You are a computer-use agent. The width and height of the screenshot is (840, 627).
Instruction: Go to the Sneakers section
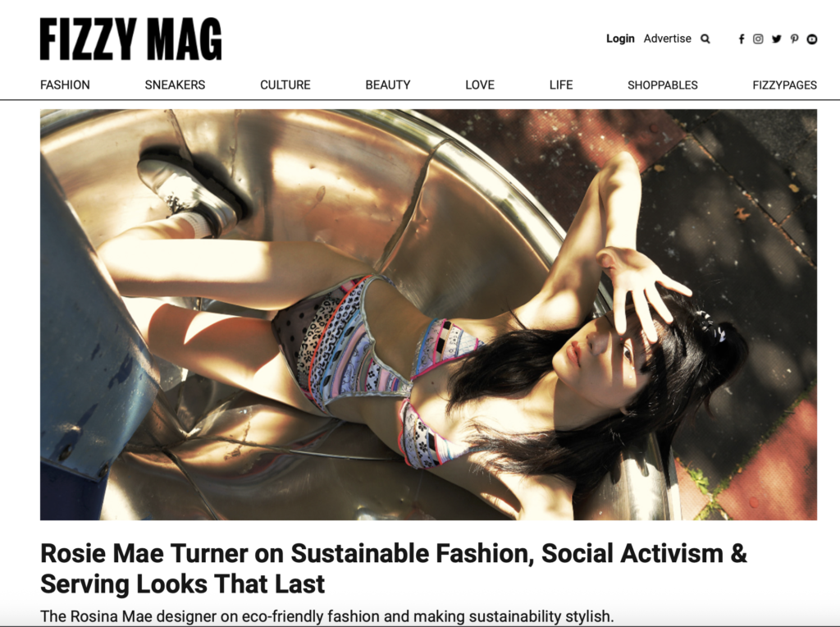point(175,85)
